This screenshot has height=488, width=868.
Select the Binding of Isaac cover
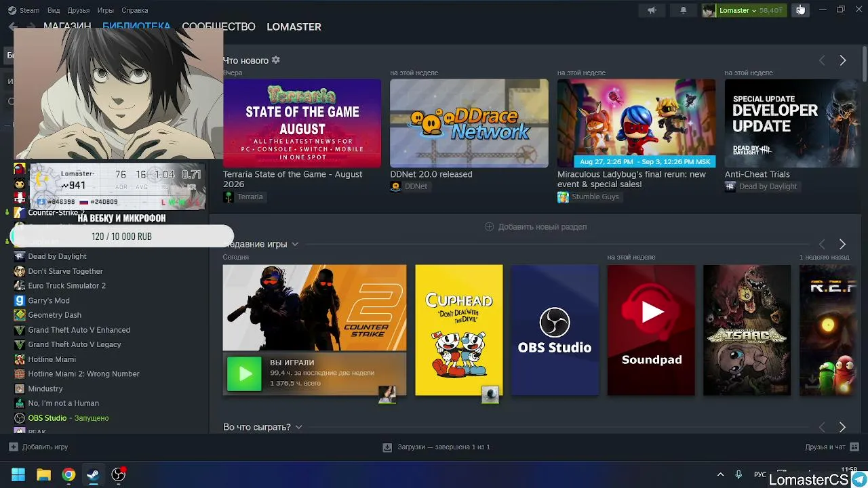747,330
